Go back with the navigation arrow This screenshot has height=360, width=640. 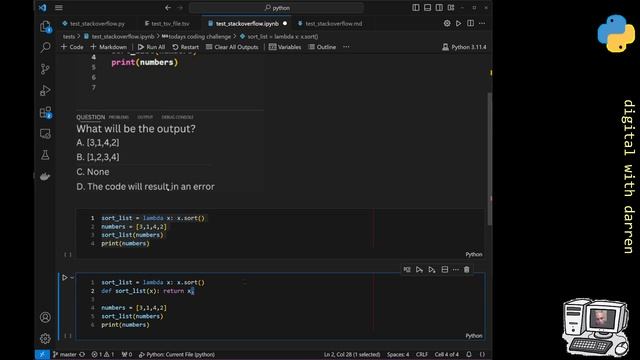click(168, 8)
